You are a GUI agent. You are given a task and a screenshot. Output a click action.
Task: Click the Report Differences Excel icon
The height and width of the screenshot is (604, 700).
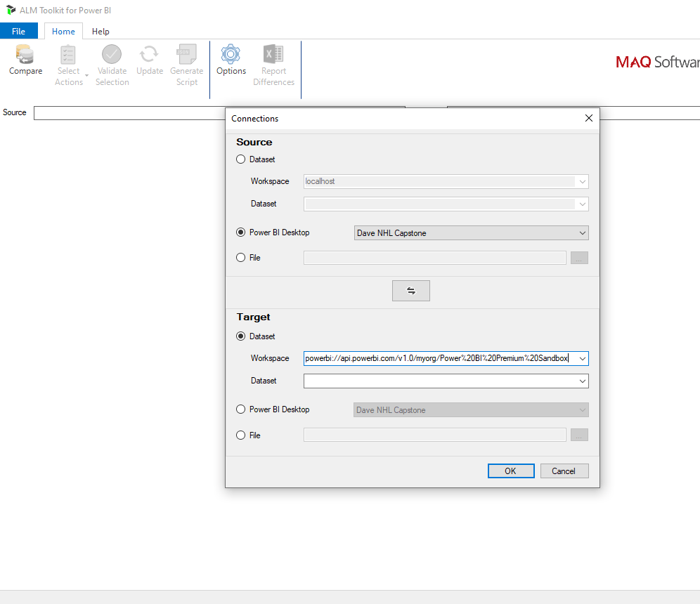[x=273, y=54]
